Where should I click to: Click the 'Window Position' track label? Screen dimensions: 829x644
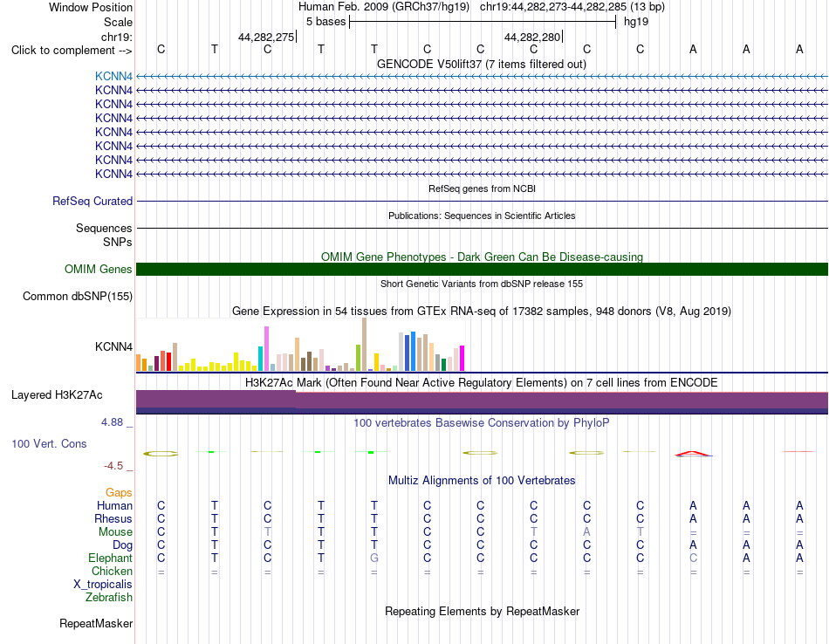[x=91, y=7]
